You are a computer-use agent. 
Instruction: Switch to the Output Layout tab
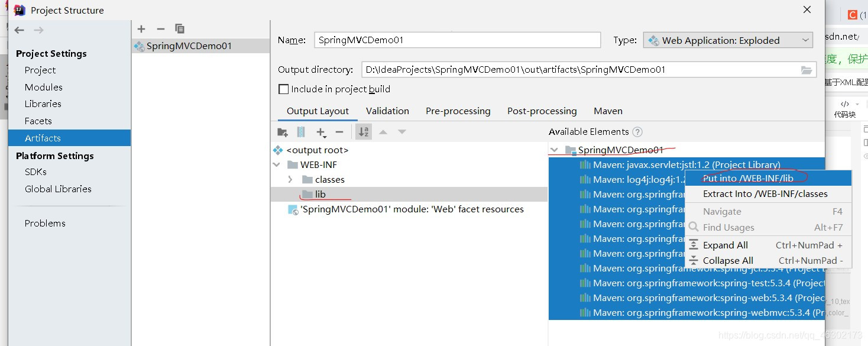[x=318, y=111]
